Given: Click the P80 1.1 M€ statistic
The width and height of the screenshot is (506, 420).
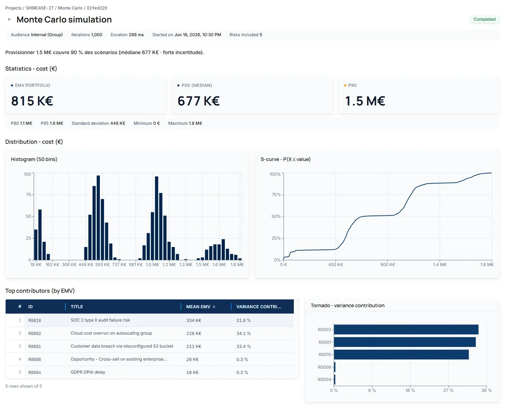Looking at the screenshot, I should pos(21,123).
